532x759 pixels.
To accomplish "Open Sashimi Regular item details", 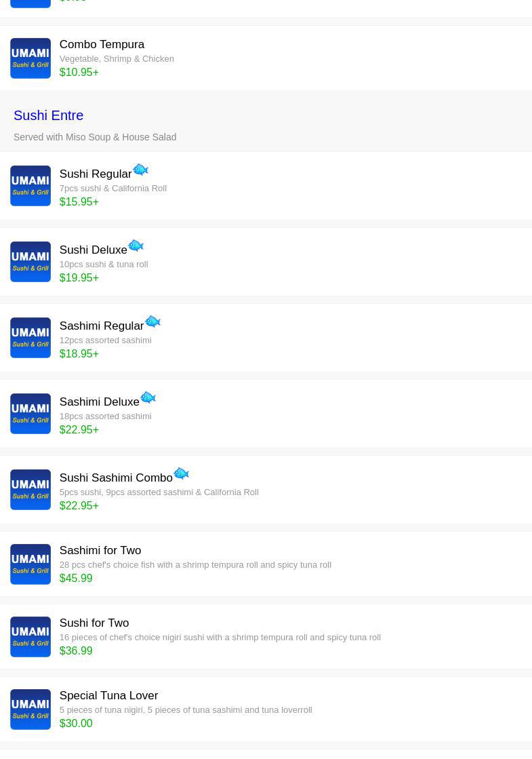I will (266, 337).
